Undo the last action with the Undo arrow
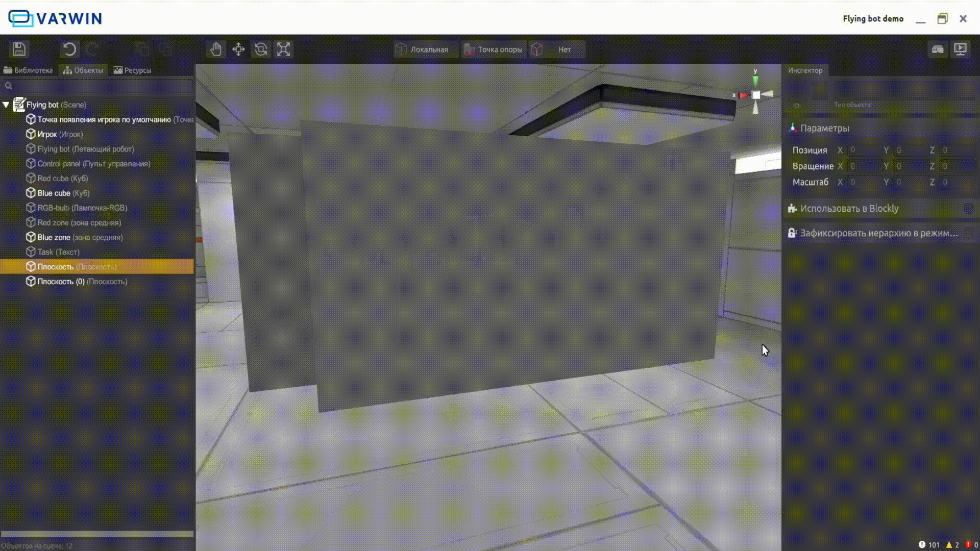This screenshot has width=980, height=551. [x=69, y=49]
